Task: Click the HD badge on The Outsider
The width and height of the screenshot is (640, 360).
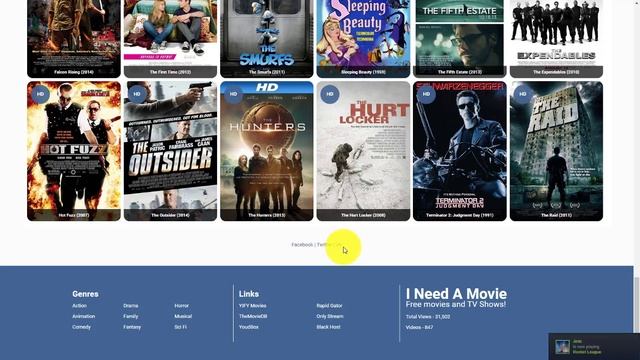Action: (x=137, y=94)
